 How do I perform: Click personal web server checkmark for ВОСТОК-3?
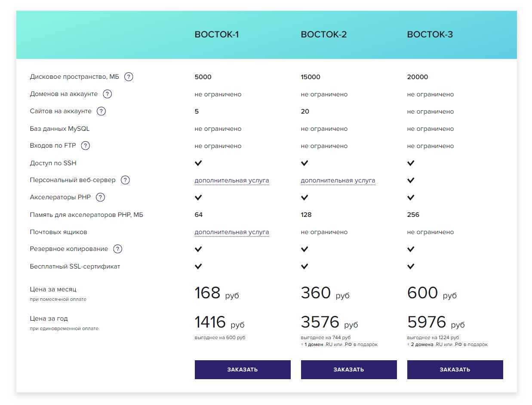coord(411,180)
